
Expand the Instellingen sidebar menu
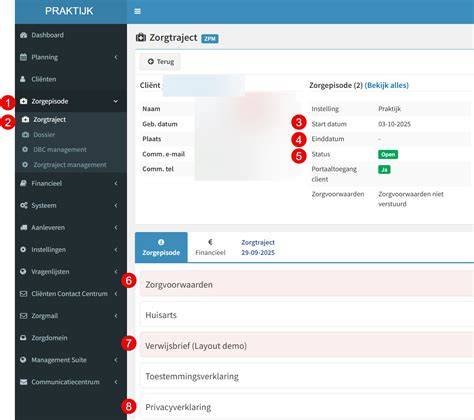point(116,250)
